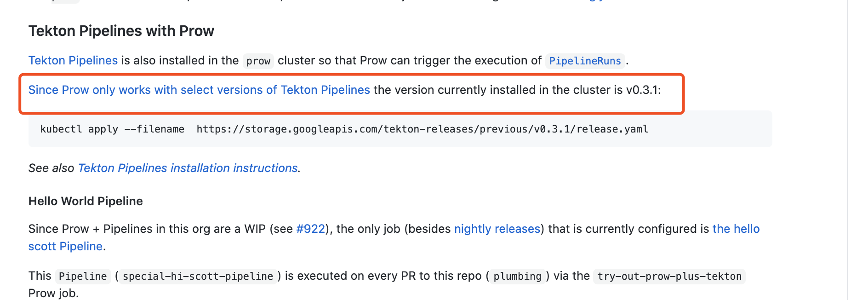868x300 pixels.
Task: Click the 'See also' italic text
Action: tap(51, 168)
